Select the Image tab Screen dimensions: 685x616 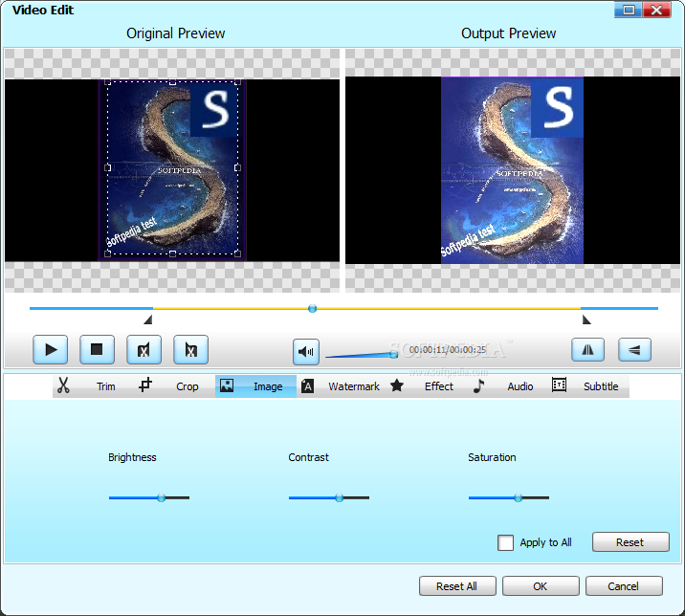coord(255,386)
